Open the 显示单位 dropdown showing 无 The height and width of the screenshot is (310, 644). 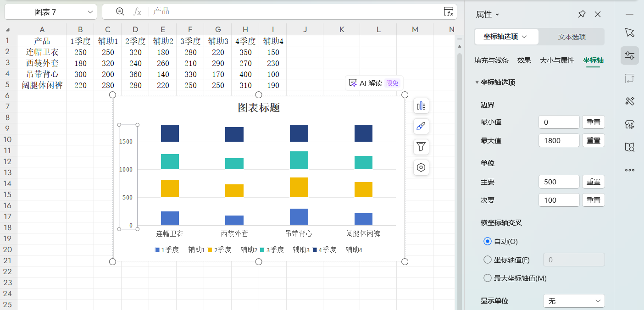pyautogui.click(x=574, y=300)
